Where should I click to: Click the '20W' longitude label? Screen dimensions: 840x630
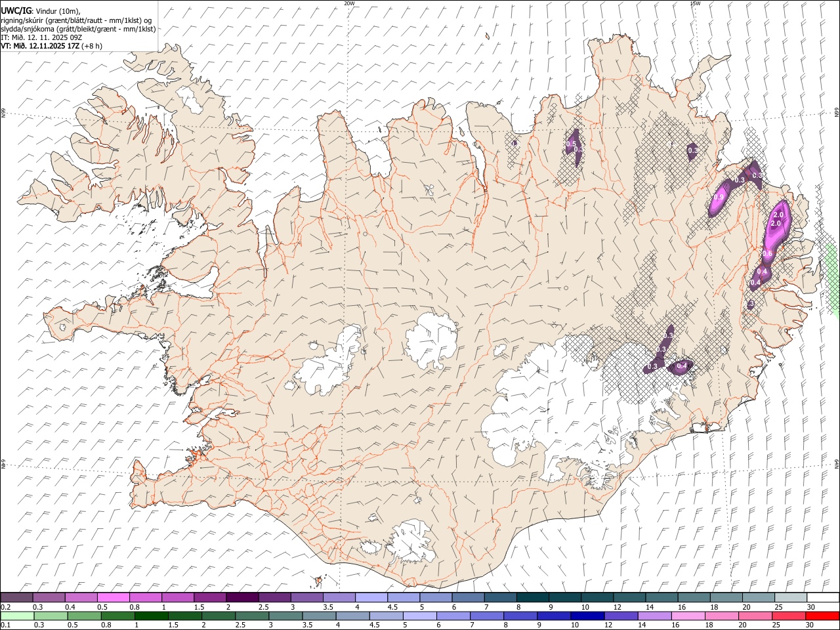pos(349,3)
